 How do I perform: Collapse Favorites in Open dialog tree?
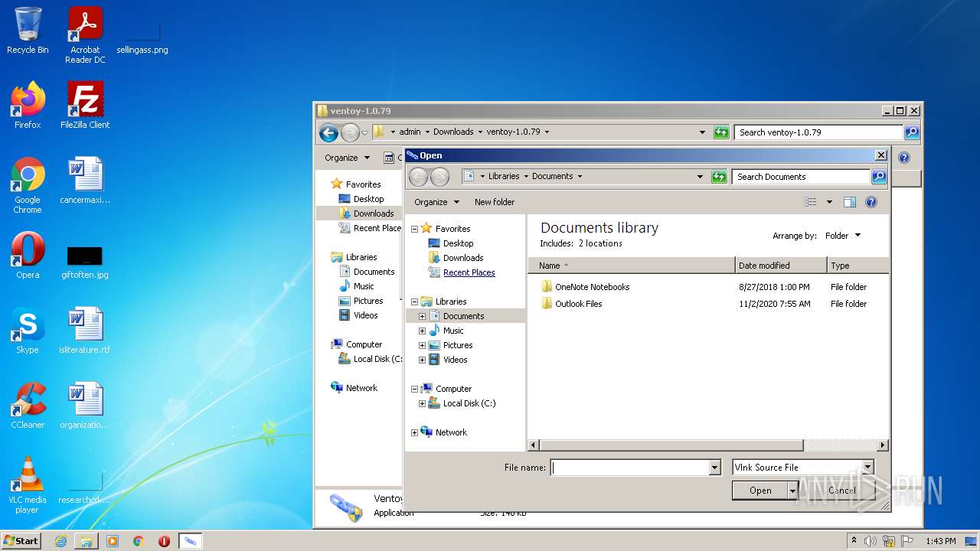[x=414, y=229]
